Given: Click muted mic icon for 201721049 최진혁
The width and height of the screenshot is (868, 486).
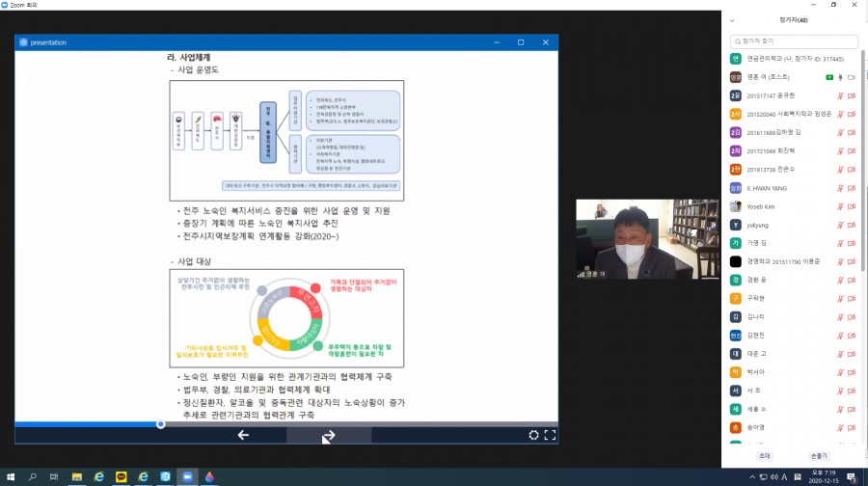Looking at the screenshot, I should [840, 150].
